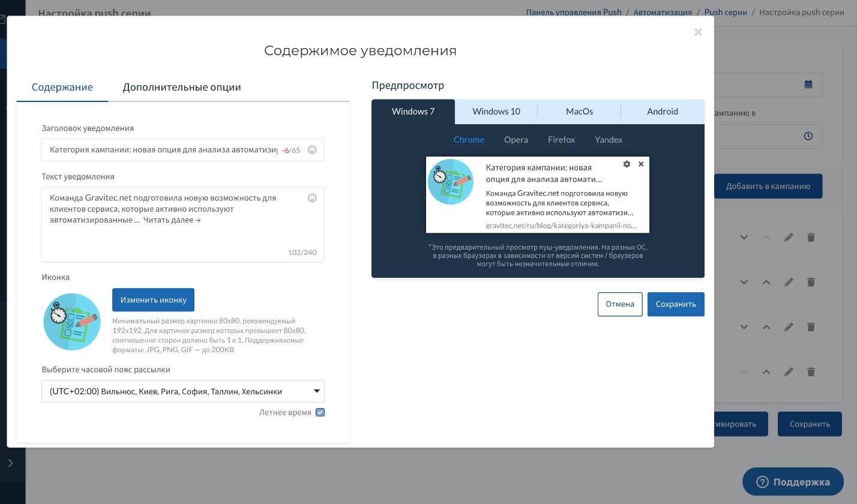Choose Opera browser preview

click(x=516, y=140)
